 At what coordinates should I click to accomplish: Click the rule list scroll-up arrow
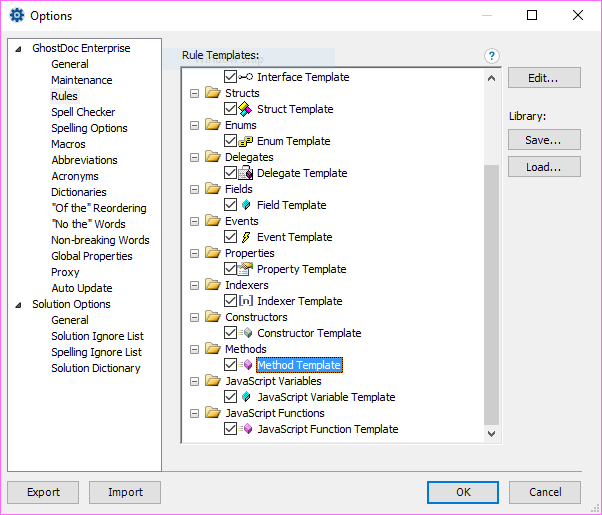click(x=490, y=77)
